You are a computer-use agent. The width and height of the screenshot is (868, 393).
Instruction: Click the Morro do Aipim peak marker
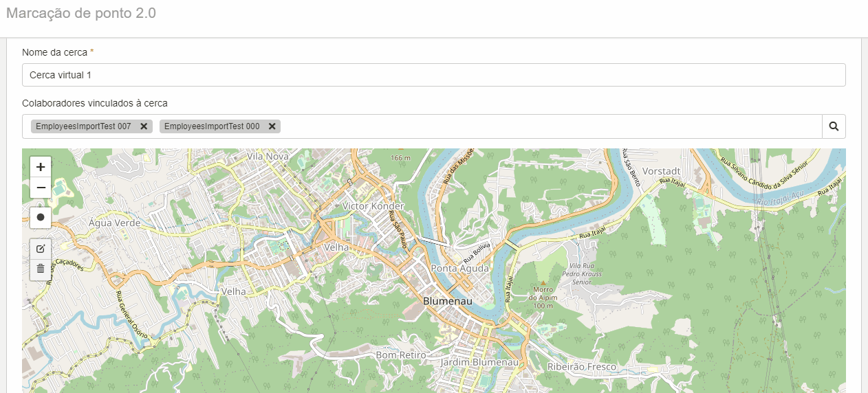pyautogui.click(x=543, y=283)
